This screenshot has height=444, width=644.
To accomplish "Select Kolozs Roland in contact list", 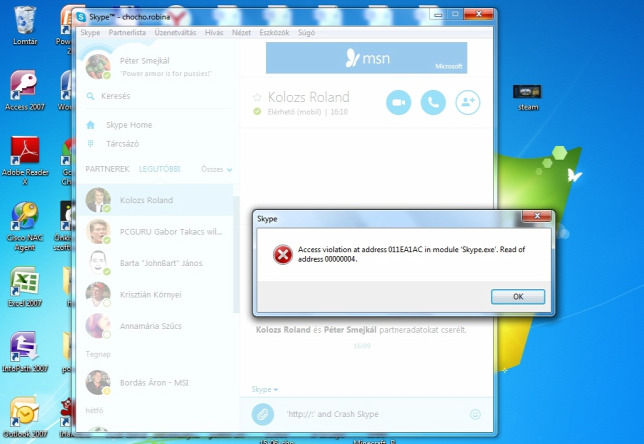I will [x=155, y=200].
